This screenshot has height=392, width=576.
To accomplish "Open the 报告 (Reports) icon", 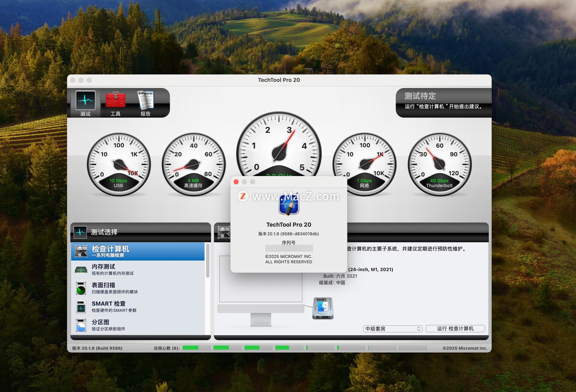I will click(x=145, y=103).
